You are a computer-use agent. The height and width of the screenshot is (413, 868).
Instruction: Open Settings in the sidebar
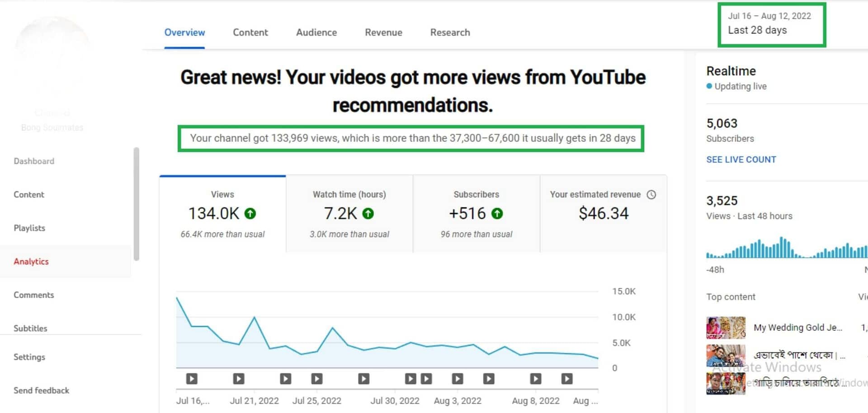pyautogui.click(x=29, y=357)
